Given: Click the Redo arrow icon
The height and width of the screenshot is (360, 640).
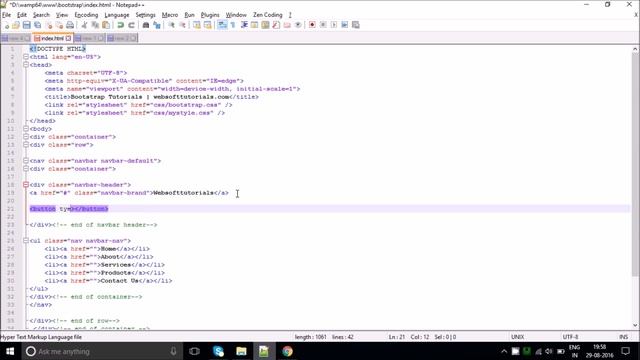Looking at the screenshot, I should click(x=131, y=25).
